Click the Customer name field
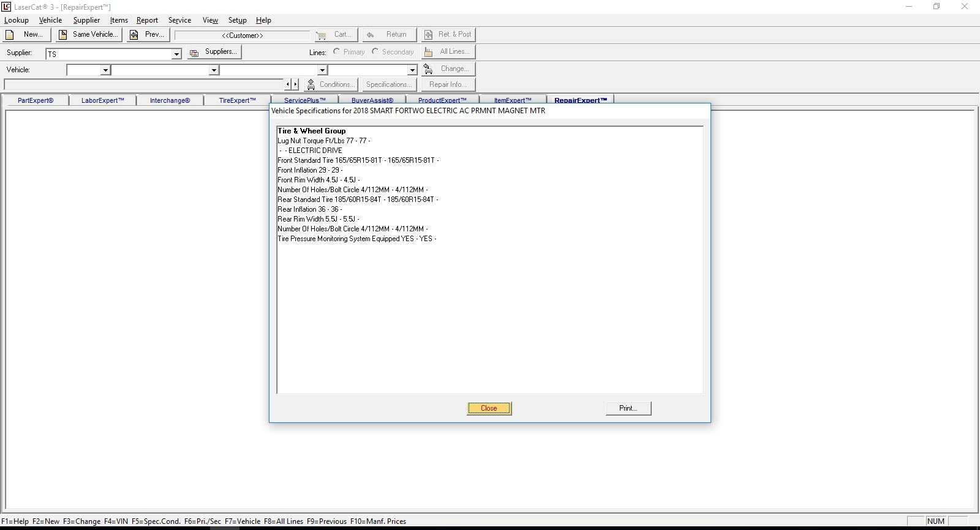Image resolution: width=980 pixels, height=530 pixels. 243,35
